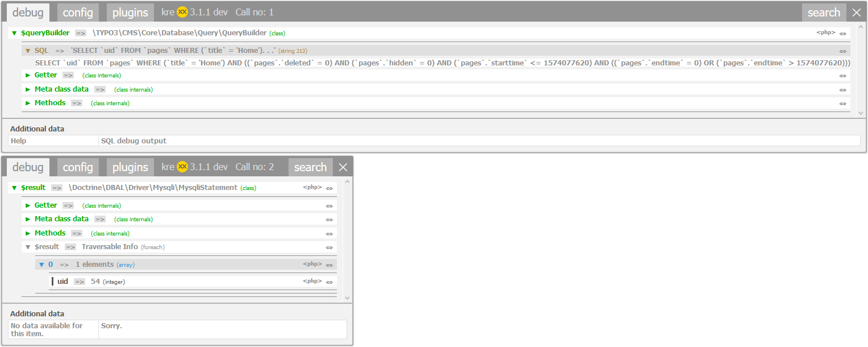Click double-arrow icon on $result Methods row
Viewport: 868px width, 347px height.
(x=329, y=234)
